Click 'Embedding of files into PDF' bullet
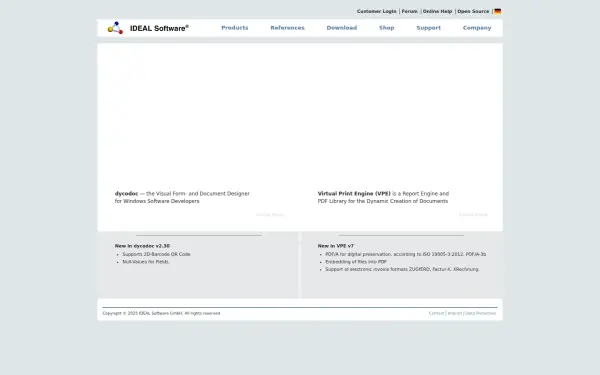Screen dimensions: 600x375 click(356, 262)
